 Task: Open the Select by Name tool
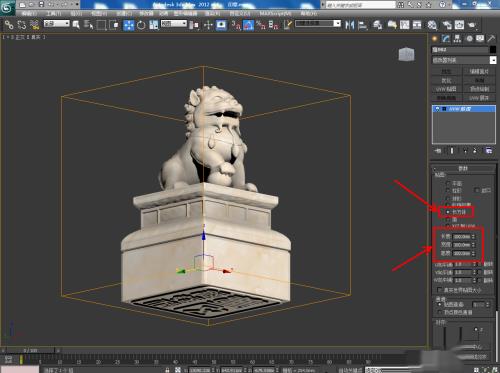[88, 25]
